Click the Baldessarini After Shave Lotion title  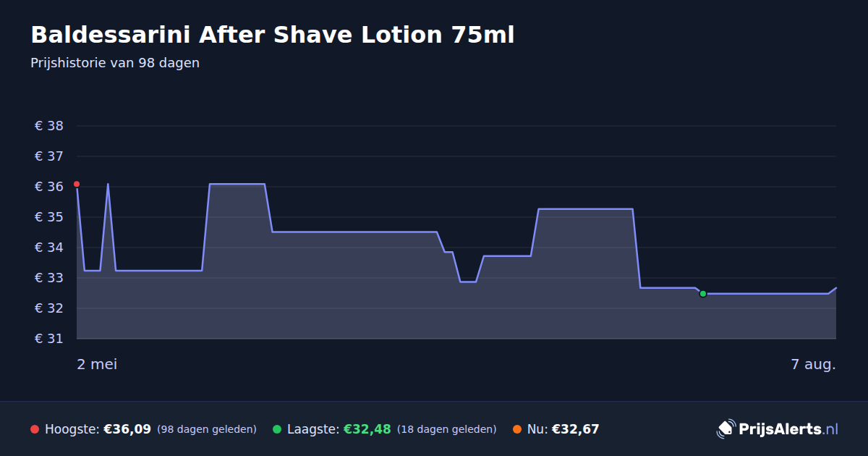click(273, 35)
